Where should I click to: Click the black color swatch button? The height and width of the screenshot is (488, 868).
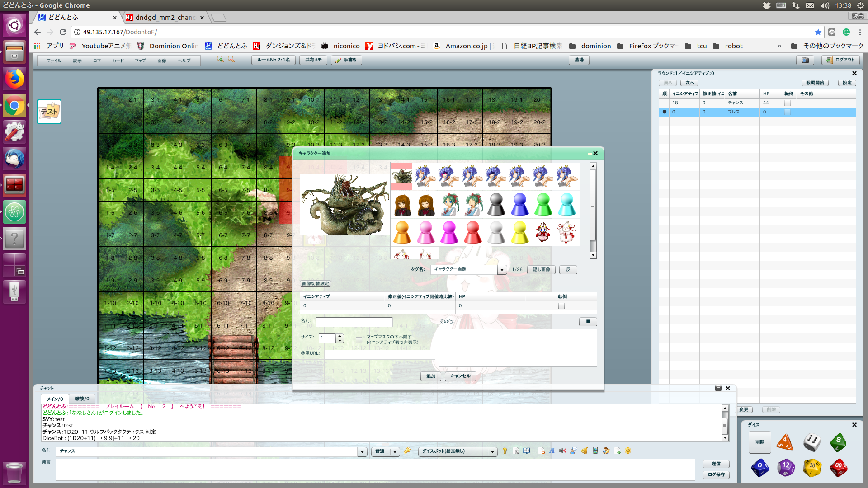coord(588,322)
